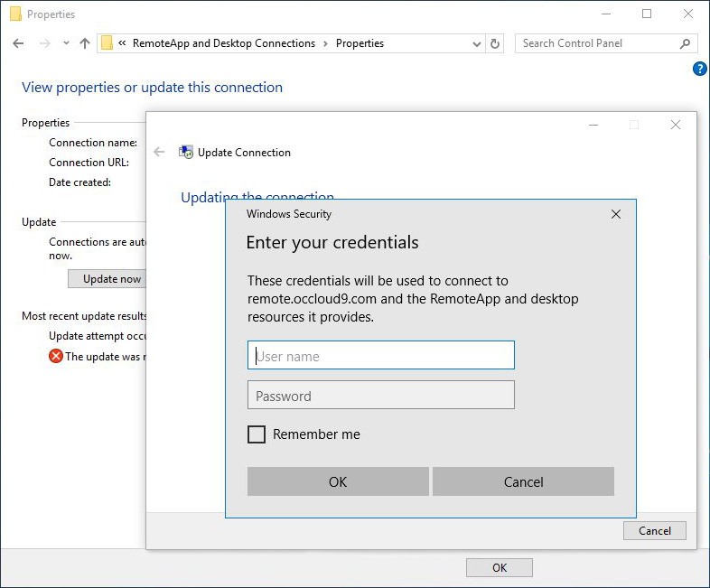Click the Properties breadcrumb segment
The image size is (710, 588).
point(360,43)
